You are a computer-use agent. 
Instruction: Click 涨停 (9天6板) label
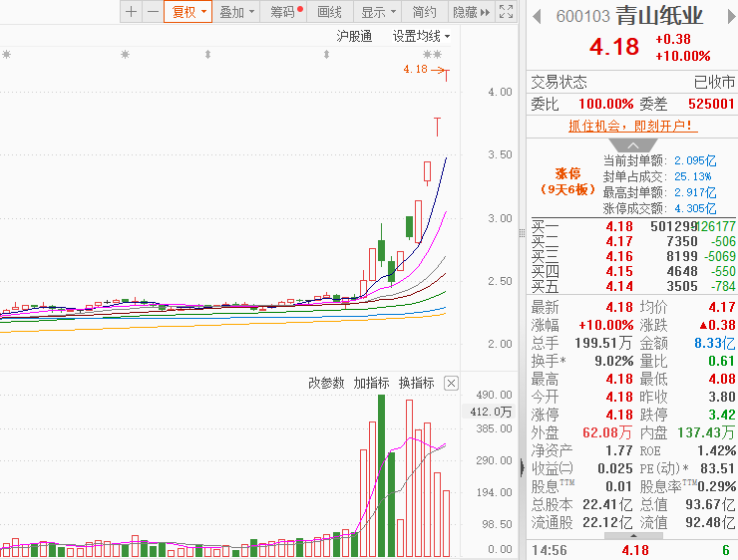567,181
